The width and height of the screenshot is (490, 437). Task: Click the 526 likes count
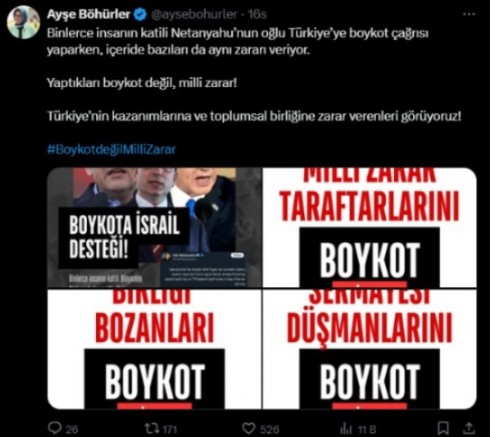(x=270, y=428)
